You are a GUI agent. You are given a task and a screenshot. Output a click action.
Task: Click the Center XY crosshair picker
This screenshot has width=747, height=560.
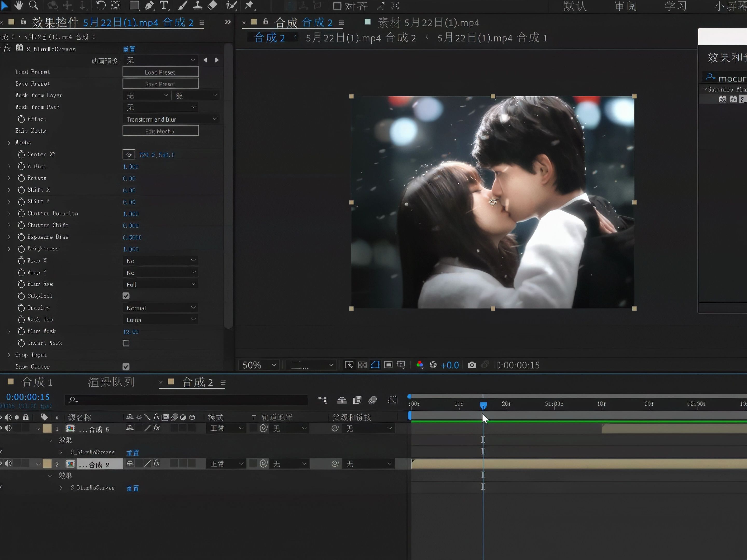click(x=129, y=155)
